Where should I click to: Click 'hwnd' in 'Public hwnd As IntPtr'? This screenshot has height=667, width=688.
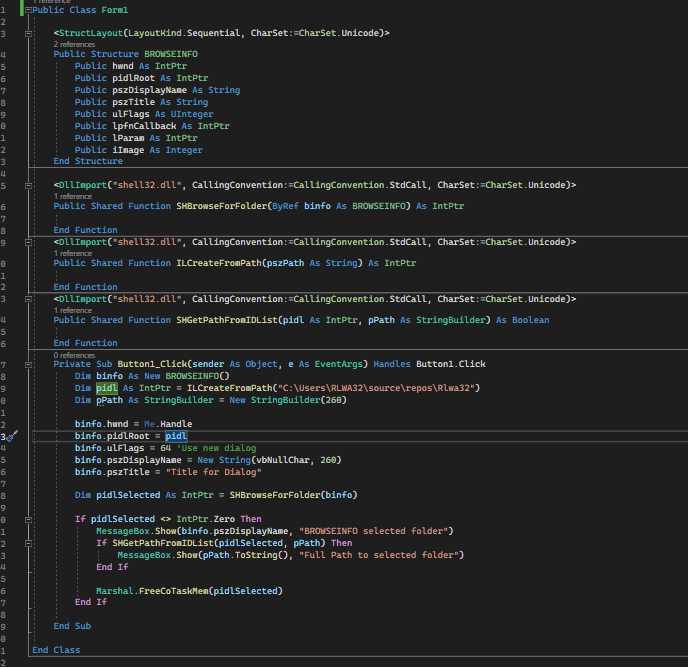[x=123, y=66]
